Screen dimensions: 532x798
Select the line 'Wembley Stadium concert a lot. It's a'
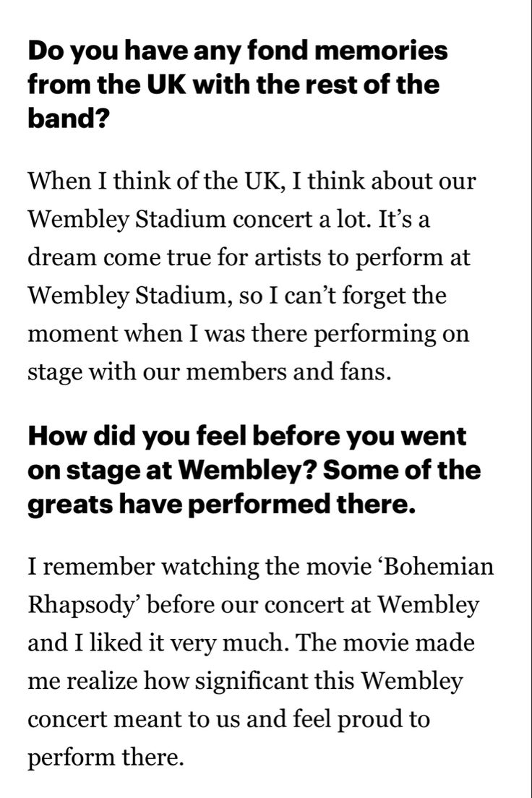[228, 219]
